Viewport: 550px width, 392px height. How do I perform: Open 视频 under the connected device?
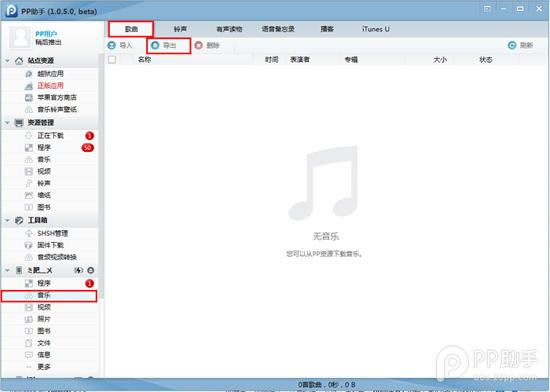click(44, 307)
